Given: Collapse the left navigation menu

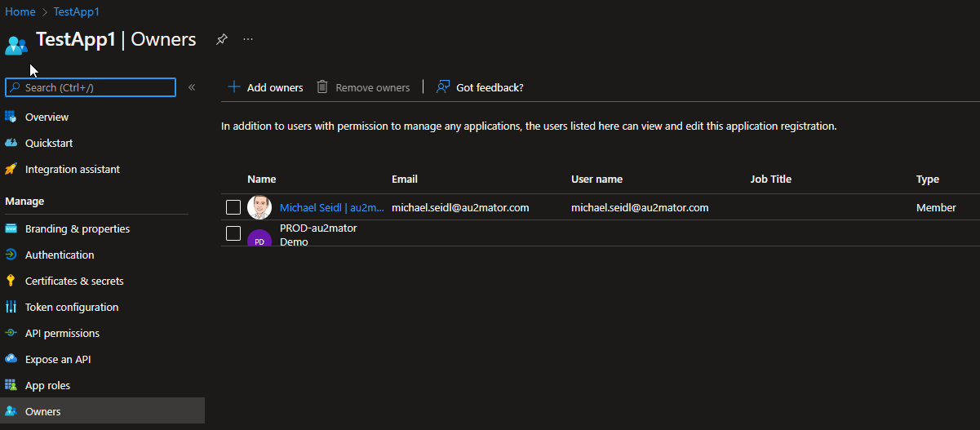Looking at the screenshot, I should [192, 87].
